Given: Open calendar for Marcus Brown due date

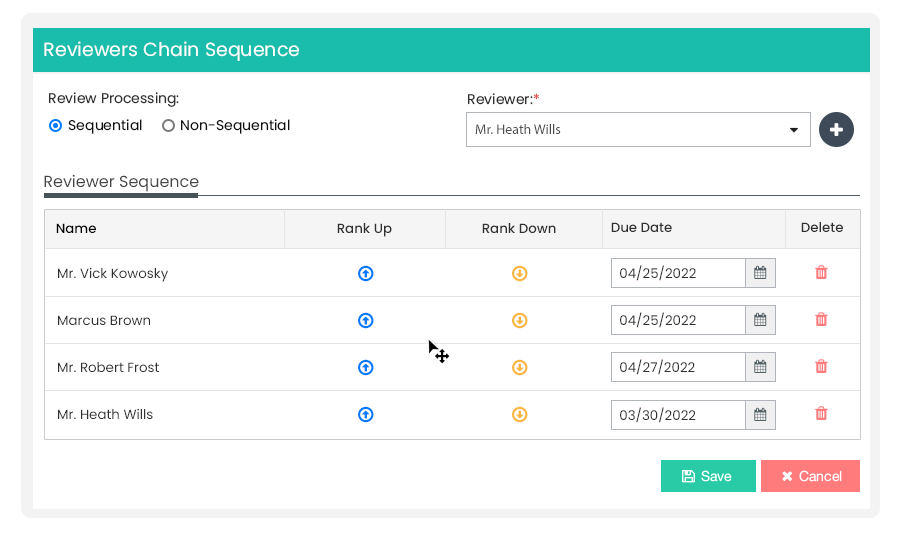Looking at the screenshot, I should coord(760,320).
